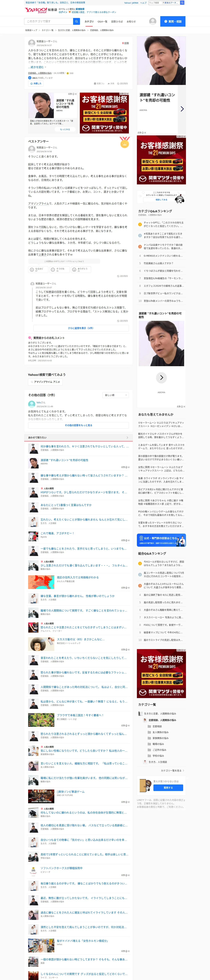
Task: Open related question あなたにとって1番傷つく言葉
Action: [x=66, y=505]
